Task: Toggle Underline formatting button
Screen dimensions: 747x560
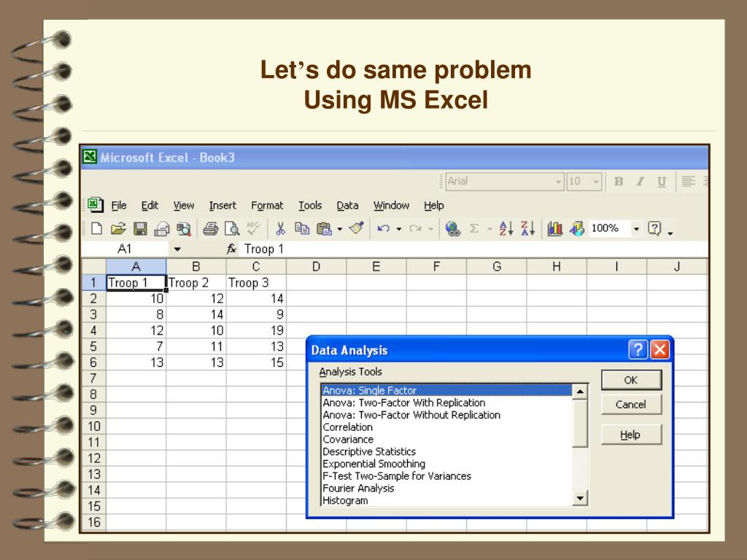Action: 661,181
